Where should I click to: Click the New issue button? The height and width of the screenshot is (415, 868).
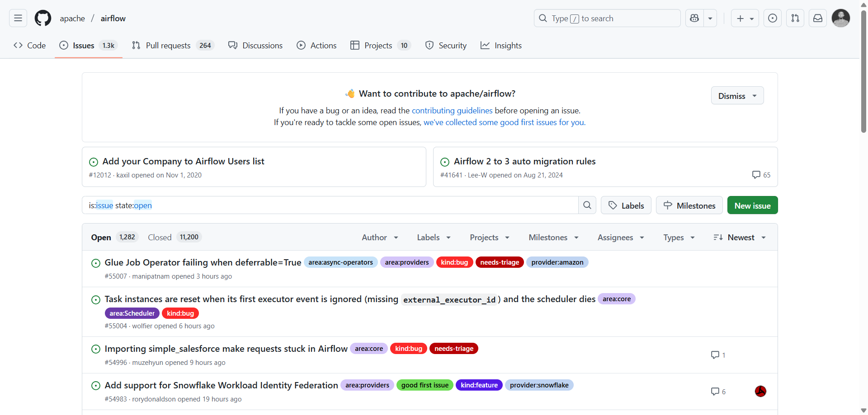(x=752, y=205)
